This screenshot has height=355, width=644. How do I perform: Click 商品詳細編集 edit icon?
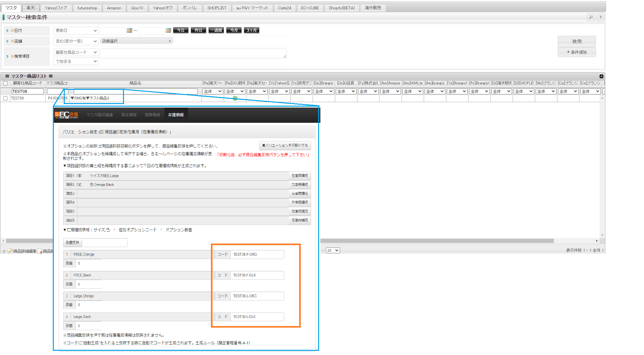tap(22, 251)
